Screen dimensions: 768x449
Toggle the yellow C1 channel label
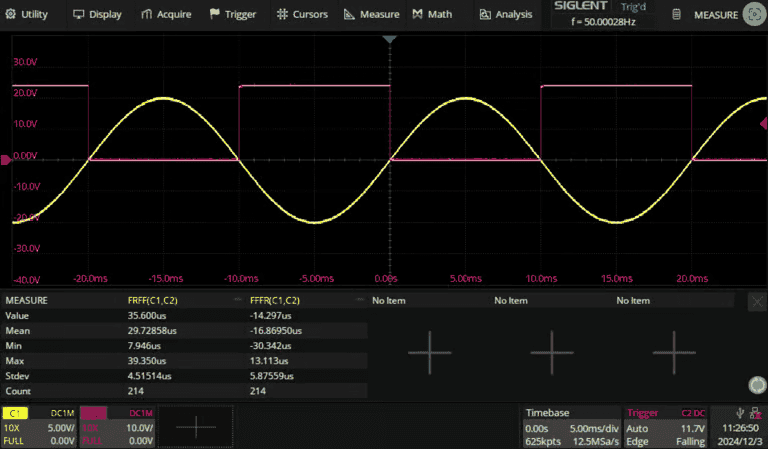click(x=15, y=413)
